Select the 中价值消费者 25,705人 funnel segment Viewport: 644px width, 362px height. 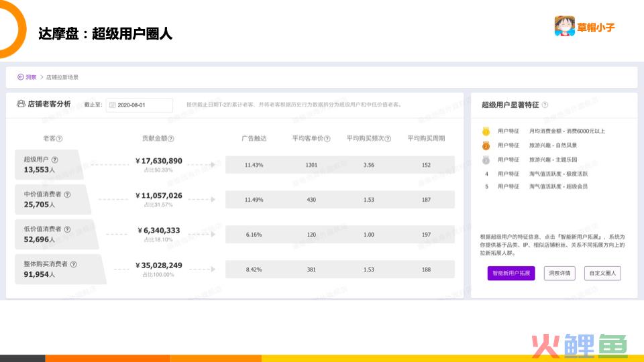(x=53, y=200)
